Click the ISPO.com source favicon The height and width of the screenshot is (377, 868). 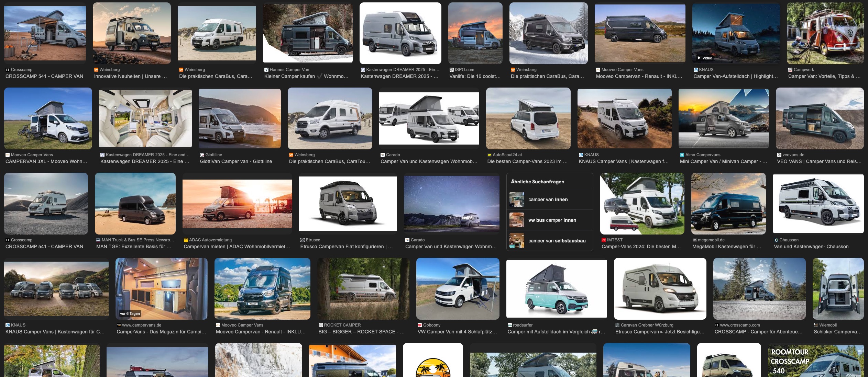click(451, 70)
